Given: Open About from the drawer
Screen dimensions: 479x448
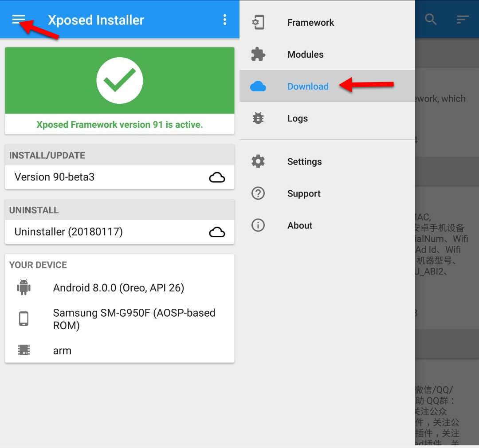Looking at the screenshot, I should pos(327,225).
